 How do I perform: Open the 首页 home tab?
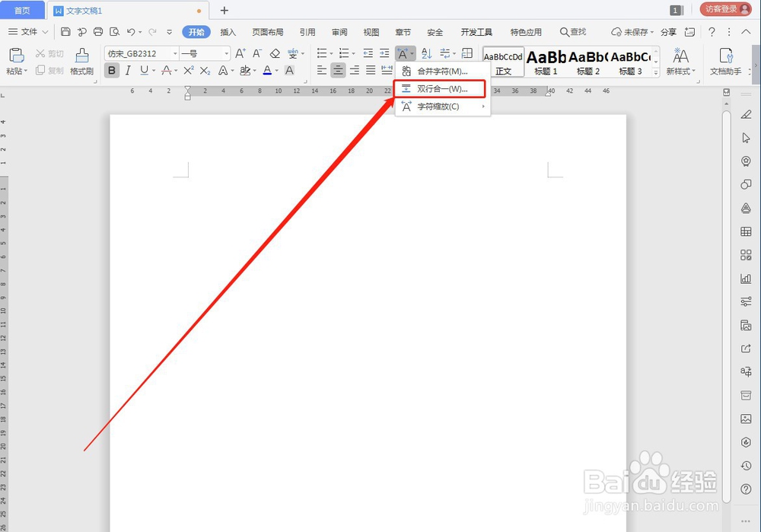[22, 10]
